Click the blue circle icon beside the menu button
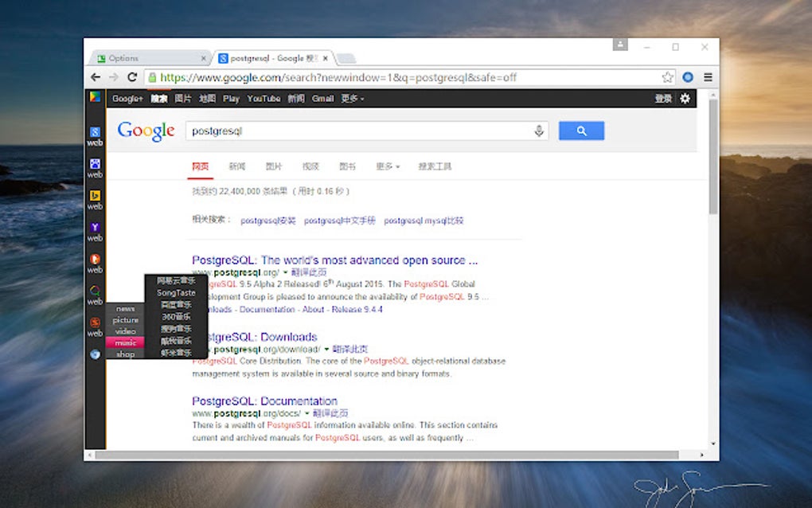 point(688,76)
